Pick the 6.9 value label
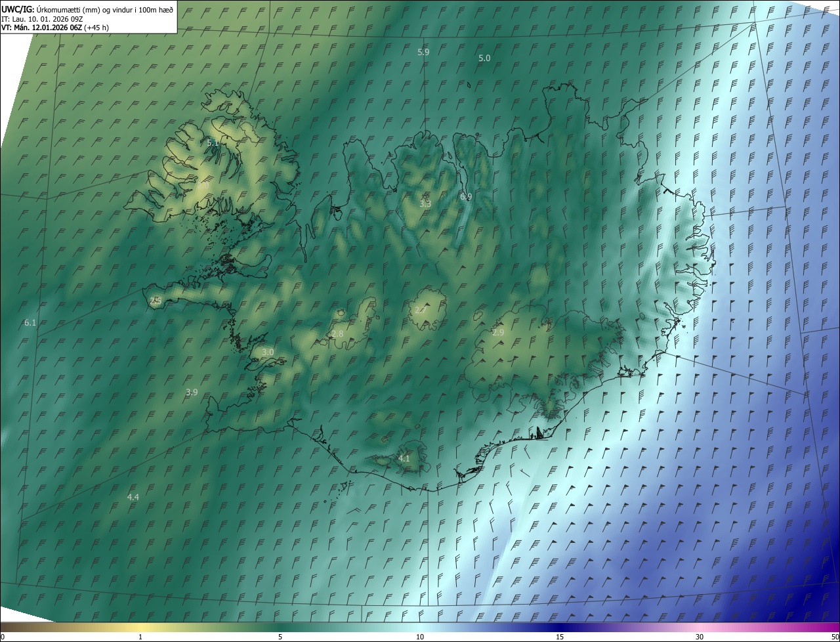840x642 pixels. (x=466, y=197)
